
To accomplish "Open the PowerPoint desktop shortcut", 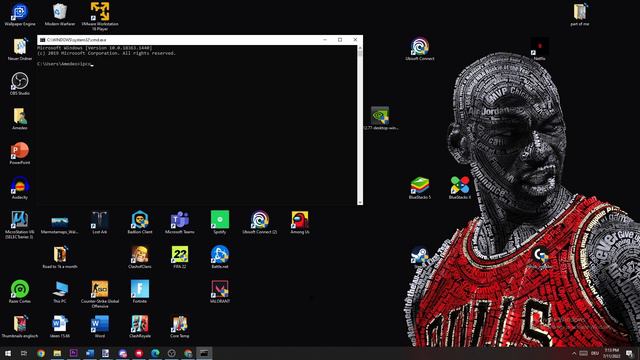I will pyautogui.click(x=20, y=153).
